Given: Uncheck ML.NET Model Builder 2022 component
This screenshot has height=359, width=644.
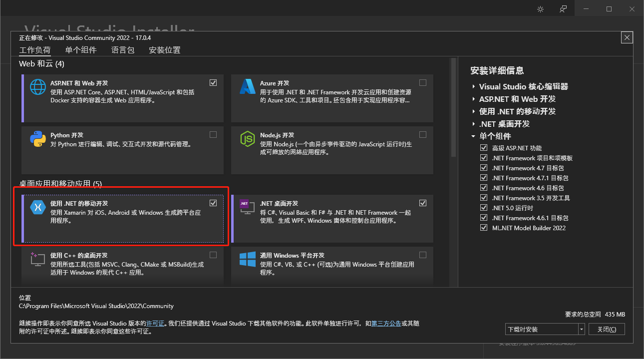Looking at the screenshot, I should coord(483,228).
